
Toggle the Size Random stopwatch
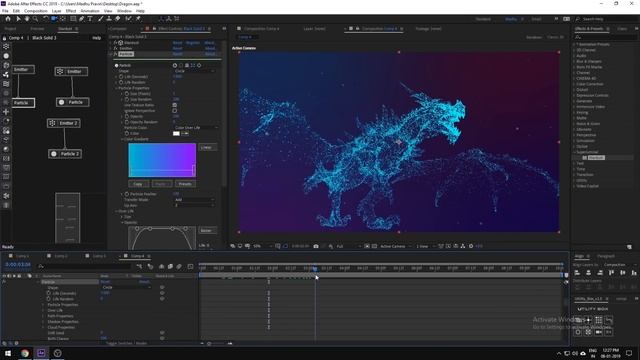[x=127, y=99]
